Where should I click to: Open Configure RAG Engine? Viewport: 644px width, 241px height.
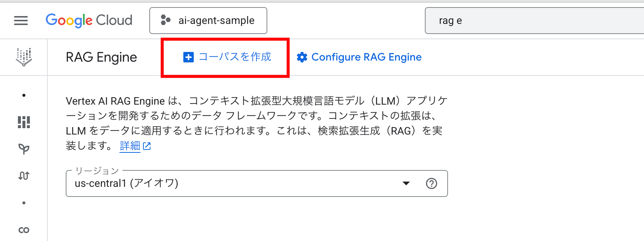[359, 57]
